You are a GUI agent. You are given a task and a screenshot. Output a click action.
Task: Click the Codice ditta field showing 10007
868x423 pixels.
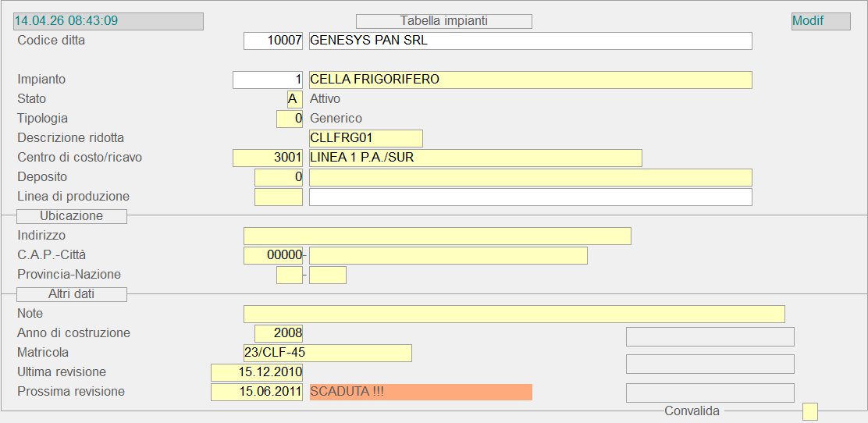272,41
